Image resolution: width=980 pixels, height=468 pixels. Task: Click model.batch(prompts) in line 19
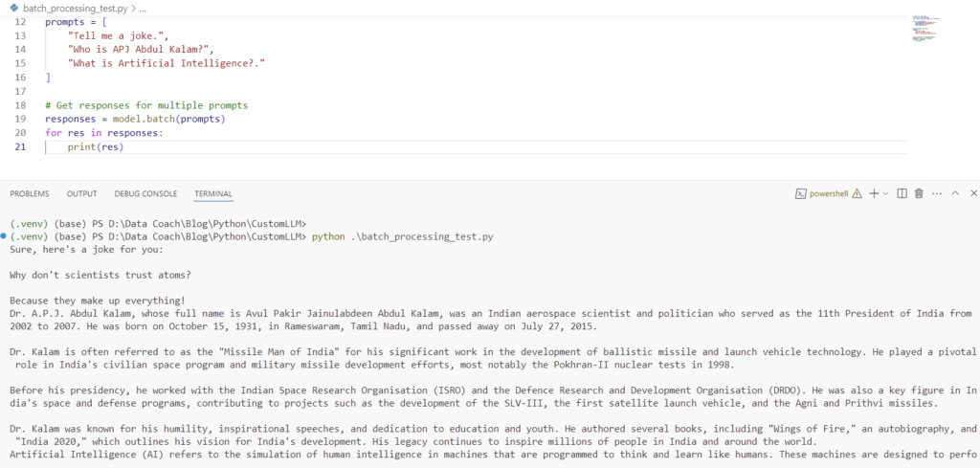coord(168,119)
